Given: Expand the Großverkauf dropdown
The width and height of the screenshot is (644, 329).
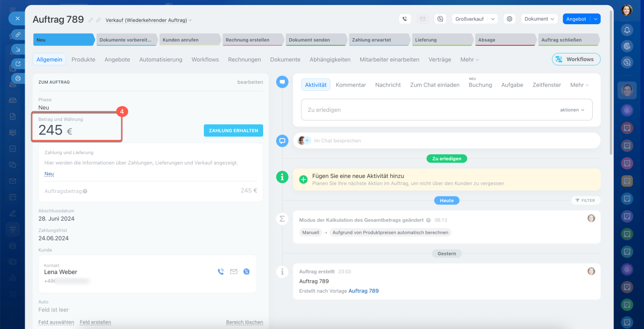Looking at the screenshot, I should (x=493, y=19).
